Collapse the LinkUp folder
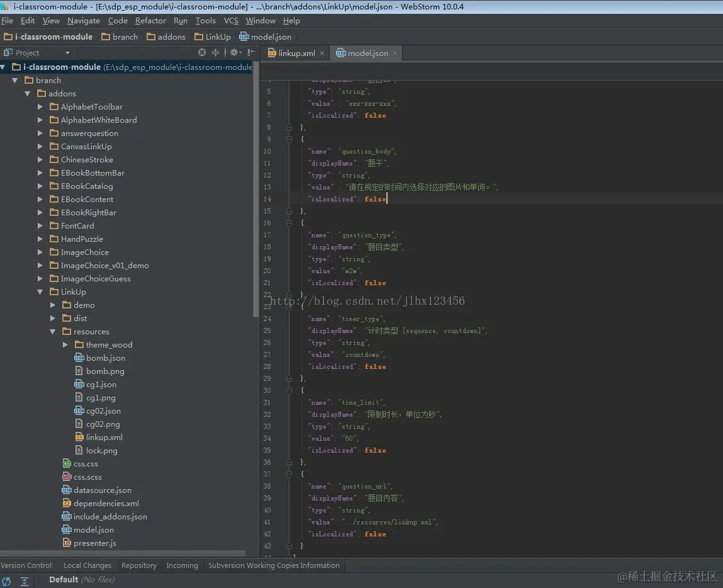The image size is (723, 588). 40,292
